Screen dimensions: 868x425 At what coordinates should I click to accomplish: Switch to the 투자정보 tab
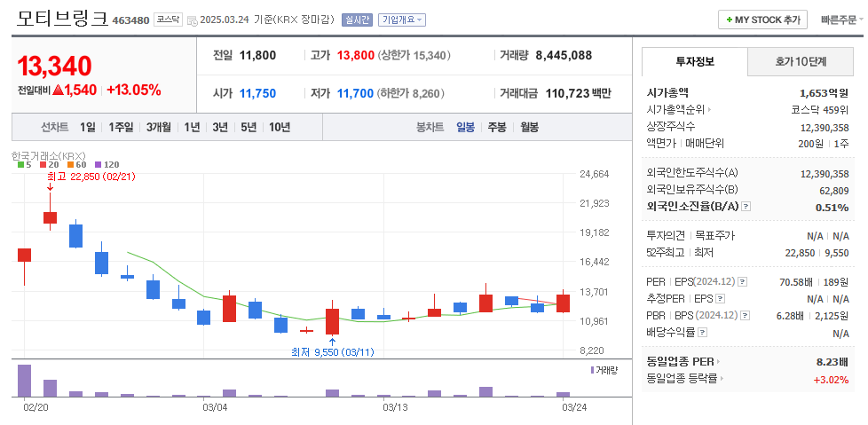(695, 61)
